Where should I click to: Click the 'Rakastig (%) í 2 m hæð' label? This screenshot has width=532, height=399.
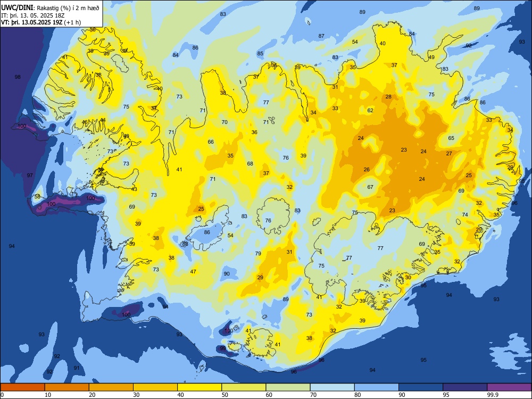(x=68, y=8)
